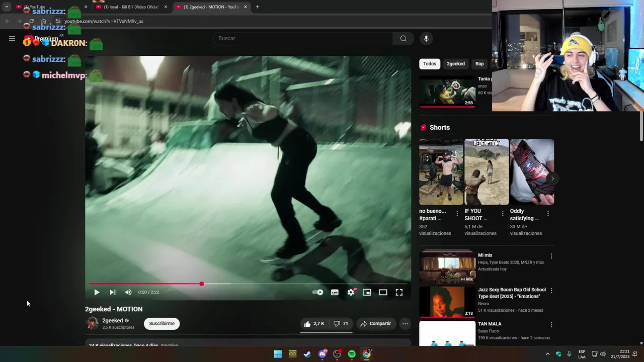The image size is (644, 362).
Task: Go back in browser history
Action: 7,21
